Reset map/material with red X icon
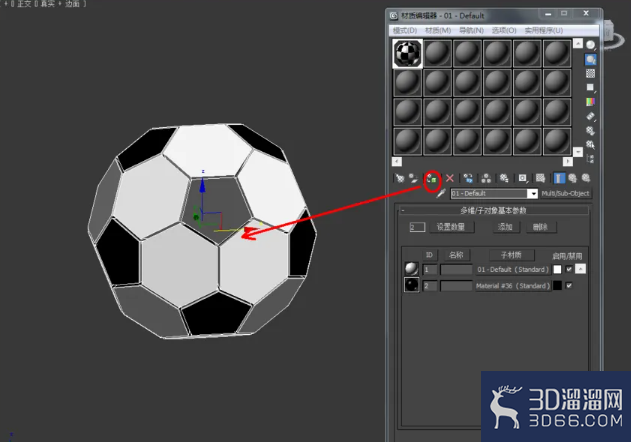The height and width of the screenshot is (442, 631). coord(450,178)
